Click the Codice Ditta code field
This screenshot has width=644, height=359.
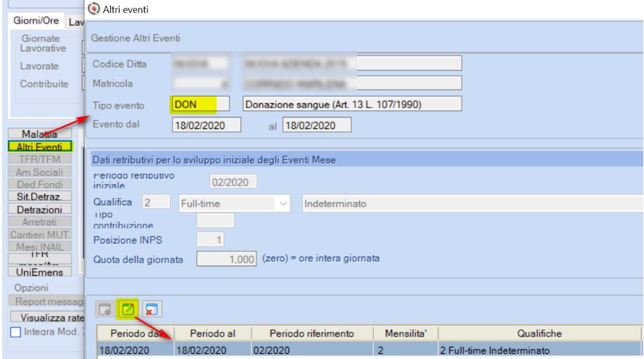pos(200,63)
